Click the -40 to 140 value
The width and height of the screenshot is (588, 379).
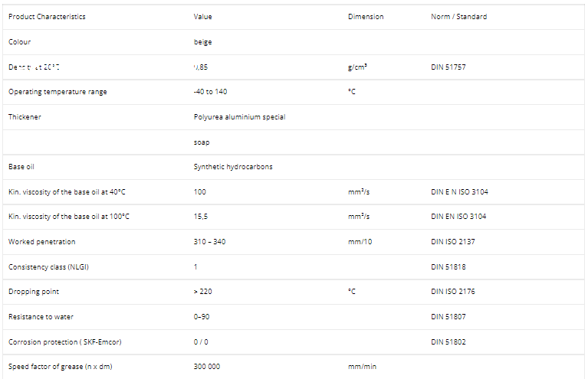click(210, 92)
